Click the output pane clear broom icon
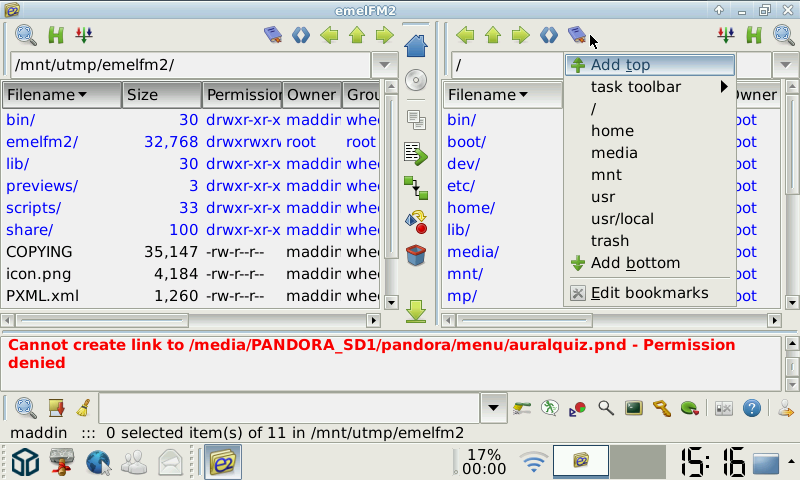The width and height of the screenshot is (800, 480). (84, 408)
